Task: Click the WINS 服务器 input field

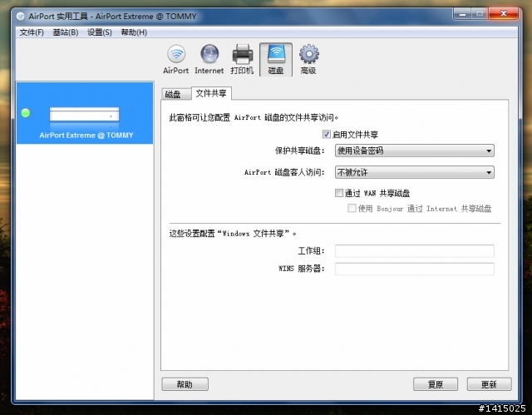Action: coord(414,269)
